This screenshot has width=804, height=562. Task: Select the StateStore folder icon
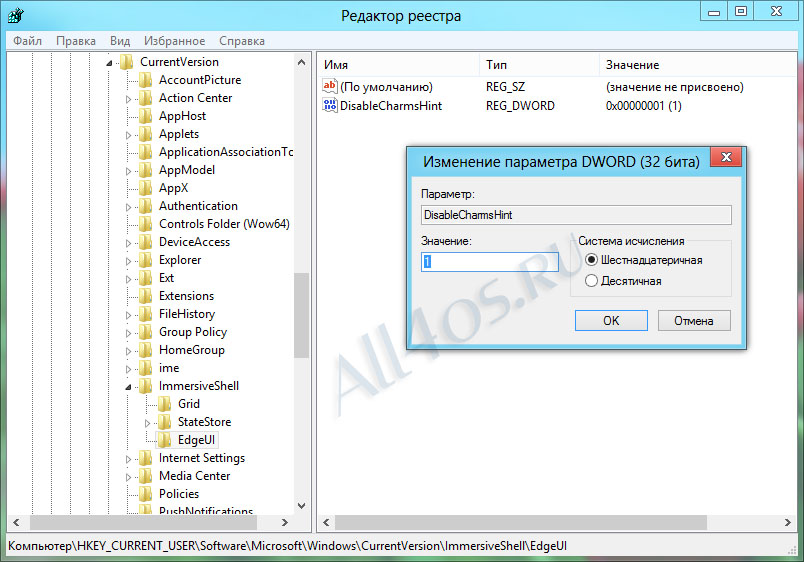coord(165,422)
